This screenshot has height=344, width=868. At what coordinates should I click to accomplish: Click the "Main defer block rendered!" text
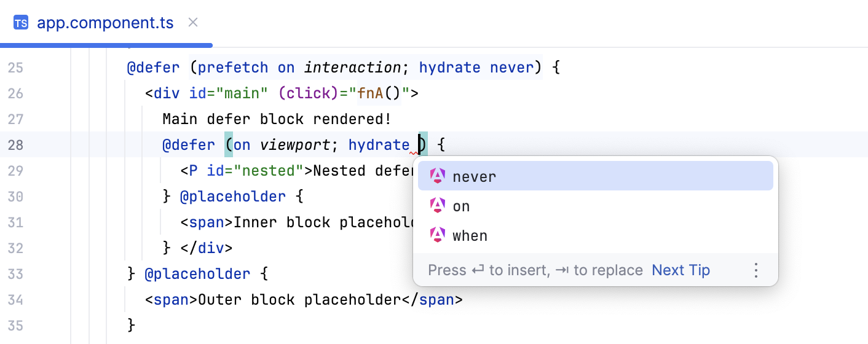(x=277, y=119)
